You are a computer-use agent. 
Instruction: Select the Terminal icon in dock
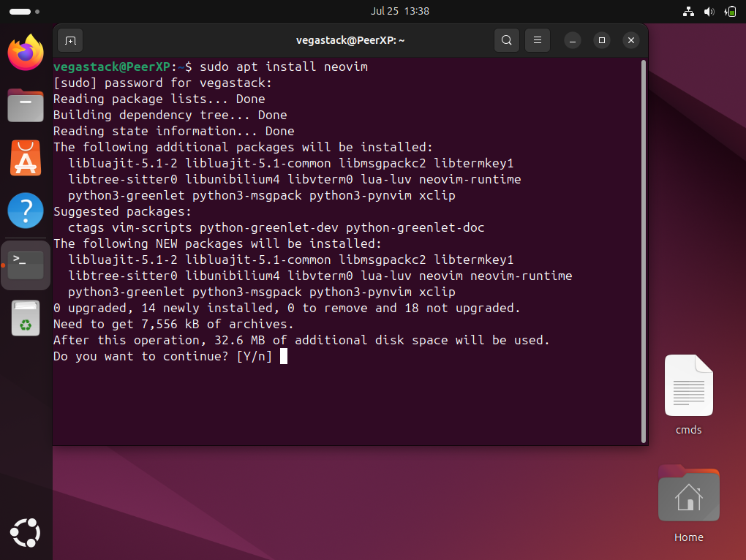(26, 264)
